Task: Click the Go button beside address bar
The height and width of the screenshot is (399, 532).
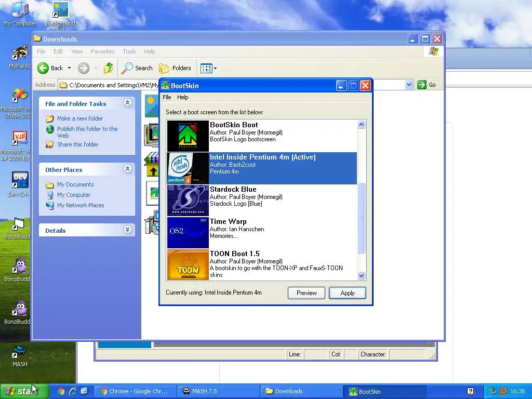Action: (427, 85)
